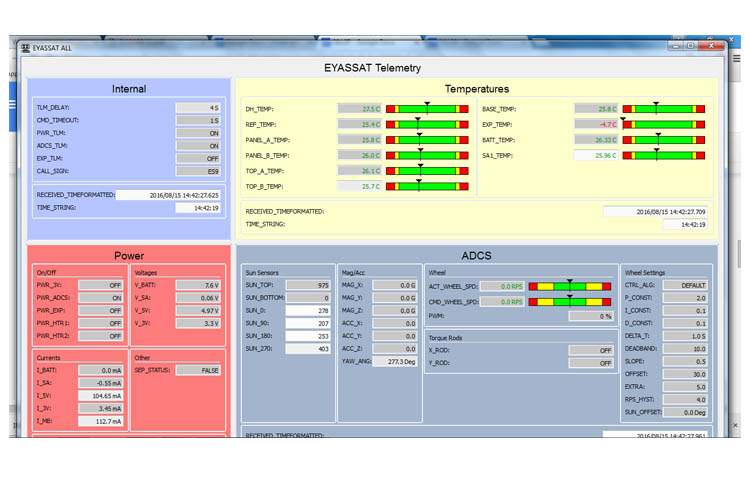The image size is (750, 500).
Task: Click the EYASSAT ALL window title icon
Action: click(25, 45)
